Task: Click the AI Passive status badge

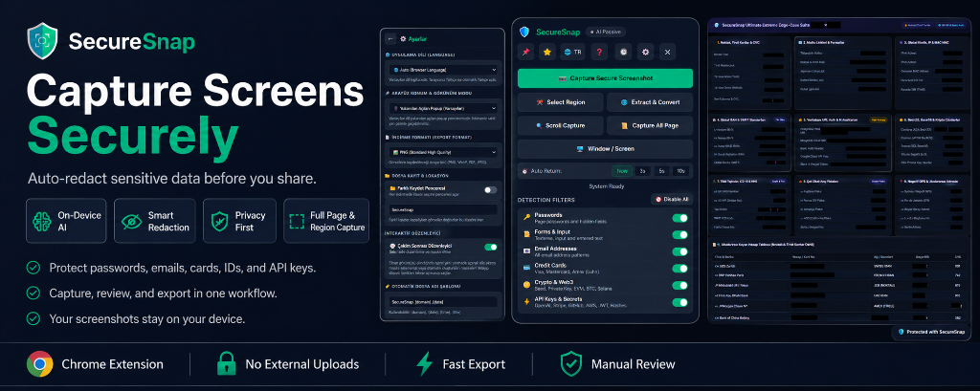Action: tap(606, 32)
